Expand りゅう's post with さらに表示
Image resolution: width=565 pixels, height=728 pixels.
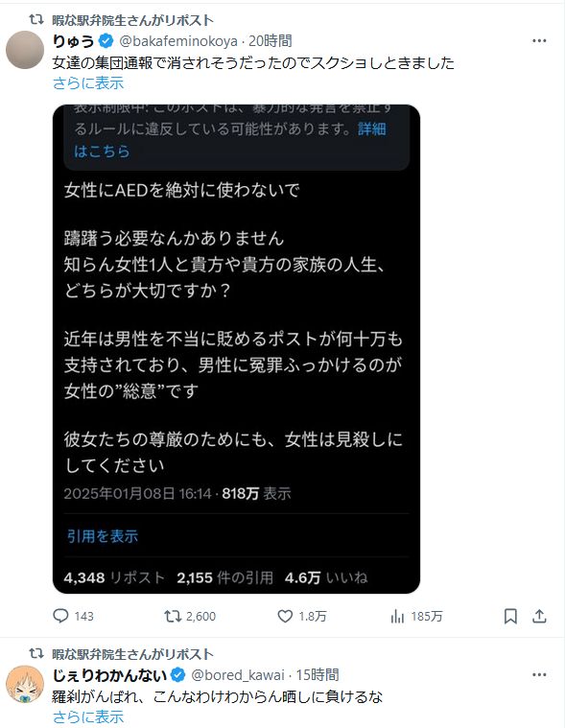pyautogui.click(x=88, y=83)
